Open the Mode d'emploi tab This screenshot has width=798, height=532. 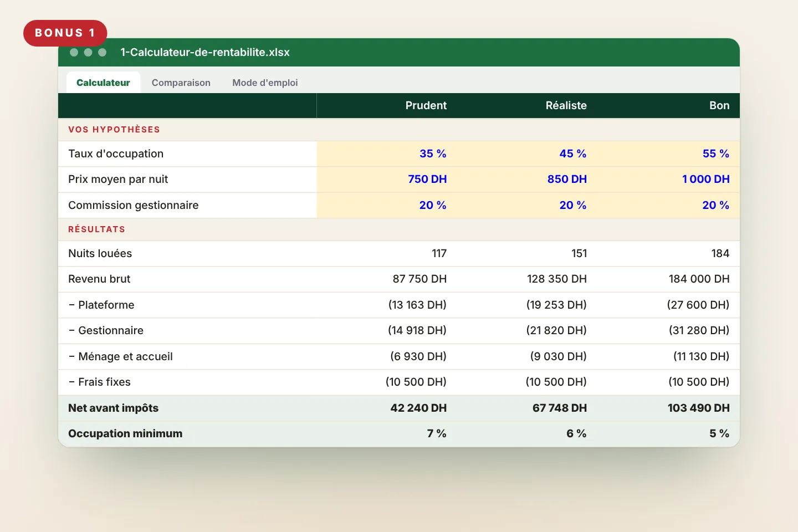click(x=265, y=83)
